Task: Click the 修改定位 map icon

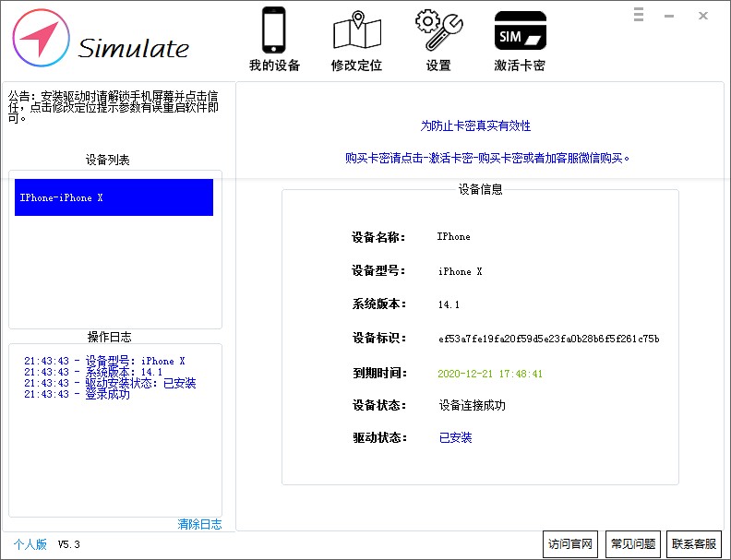Action: point(356,32)
